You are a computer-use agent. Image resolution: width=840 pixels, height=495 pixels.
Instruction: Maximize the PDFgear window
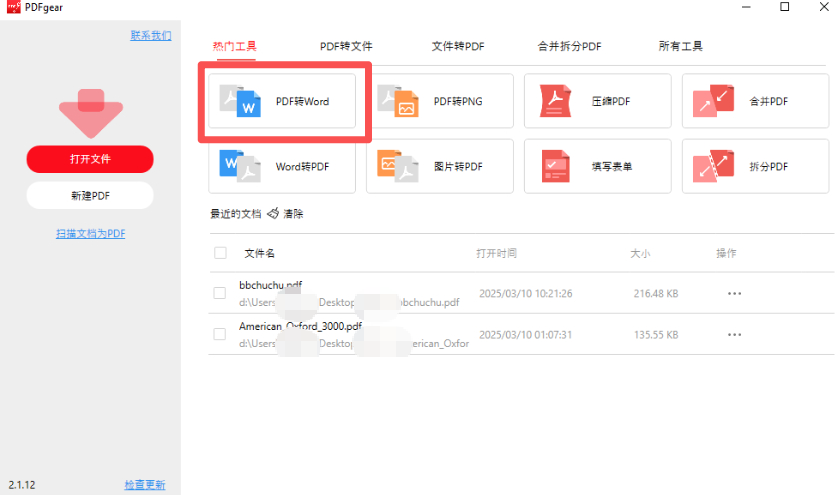[x=784, y=7]
